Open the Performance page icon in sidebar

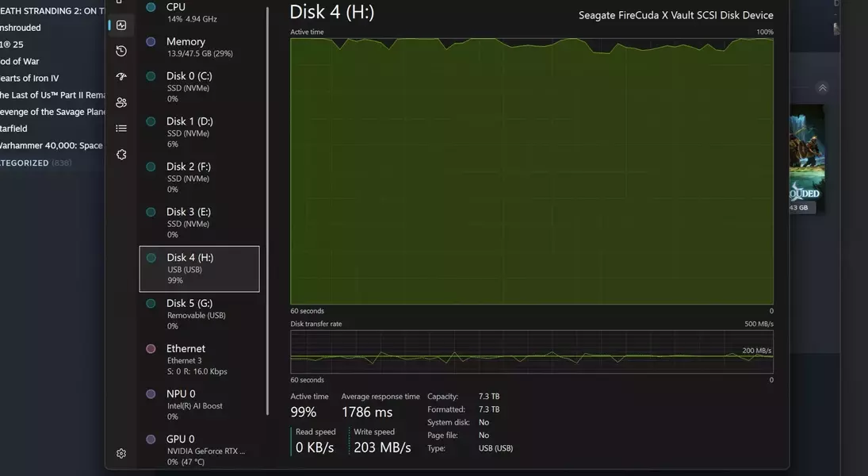(x=121, y=25)
